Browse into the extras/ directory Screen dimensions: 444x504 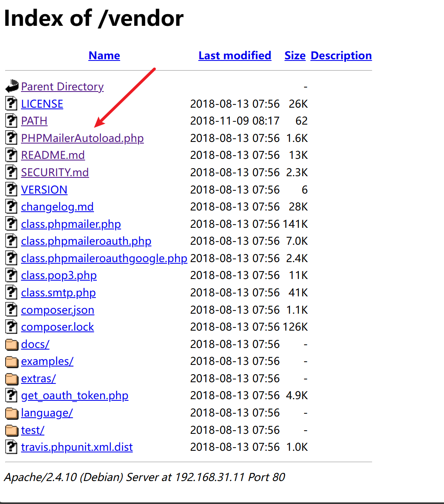[38, 378]
